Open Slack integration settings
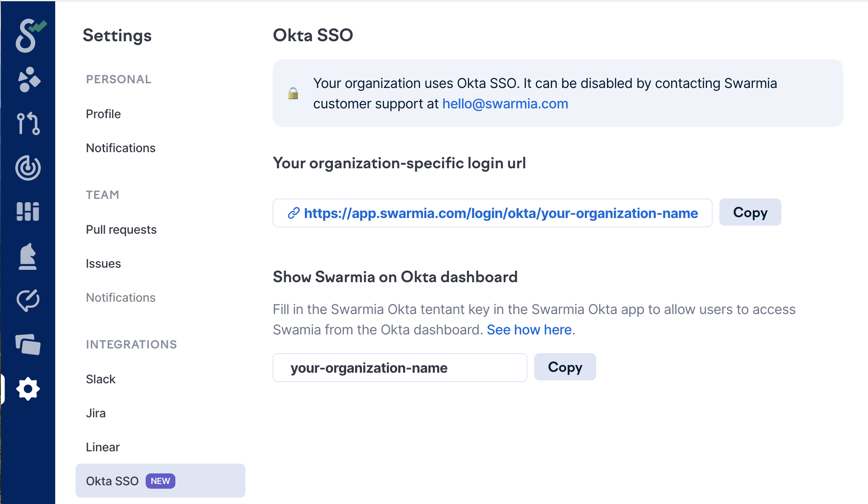Screen dimensions: 868x504 (101, 379)
